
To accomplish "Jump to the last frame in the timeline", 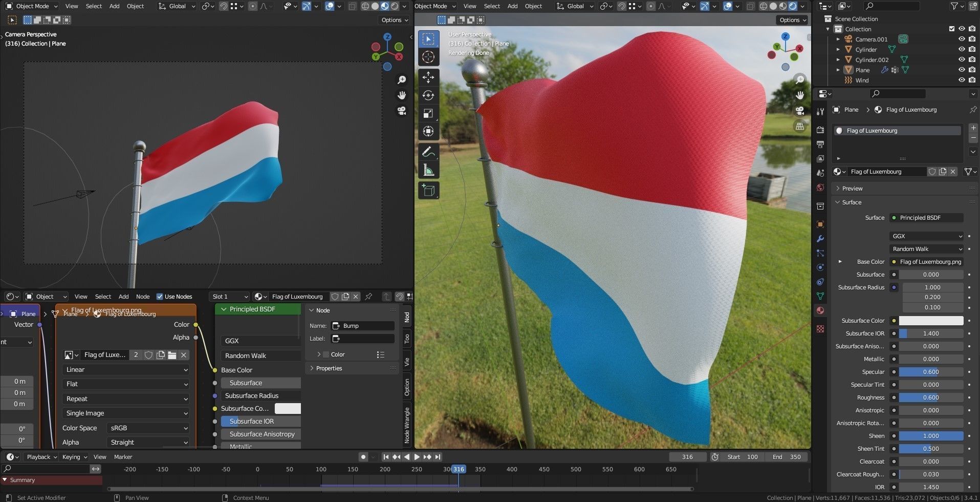I will (x=438, y=456).
